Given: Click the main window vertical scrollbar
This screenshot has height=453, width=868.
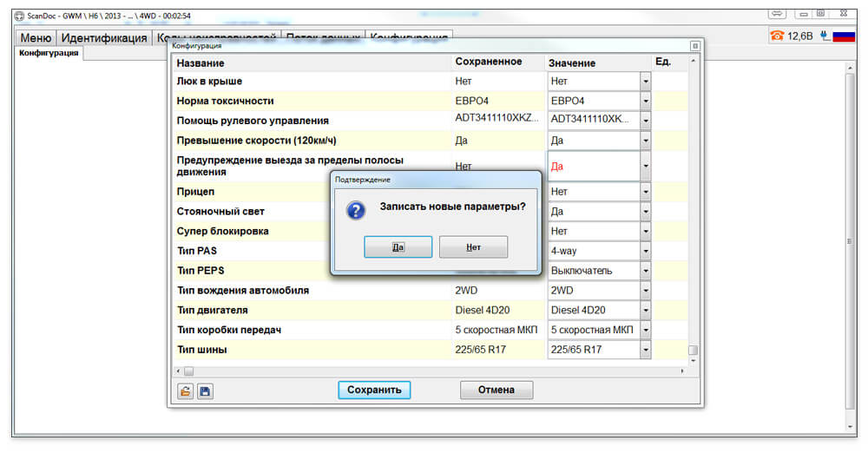Looking at the screenshot, I should [851, 242].
